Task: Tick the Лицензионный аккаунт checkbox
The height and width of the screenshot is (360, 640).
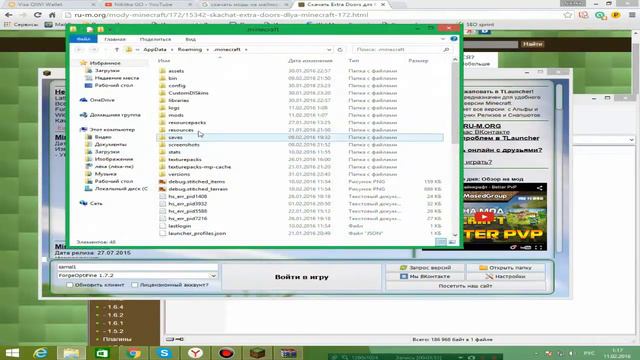Action: (135, 285)
